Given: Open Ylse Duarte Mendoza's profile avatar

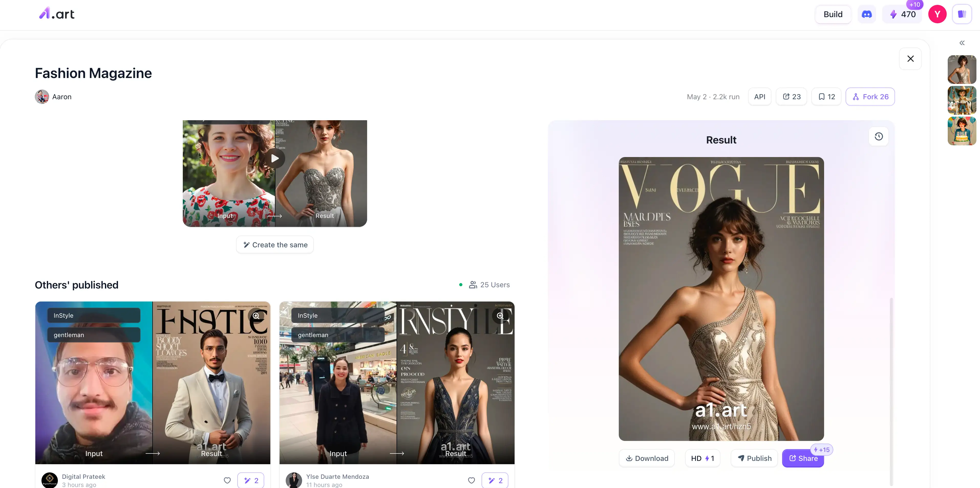Looking at the screenshot, I should coord(294,480).
